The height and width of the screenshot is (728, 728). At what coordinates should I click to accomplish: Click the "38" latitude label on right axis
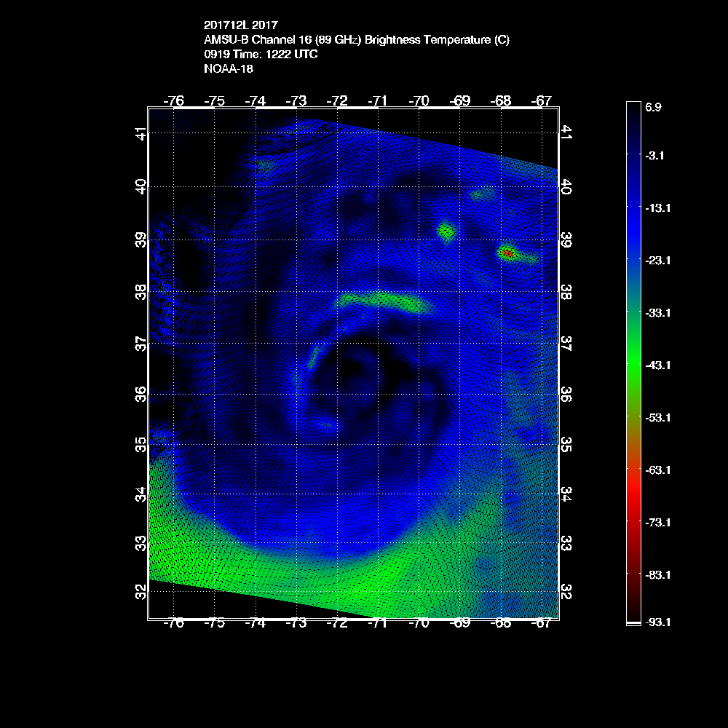pyautogui.click(x=566, y=292)
